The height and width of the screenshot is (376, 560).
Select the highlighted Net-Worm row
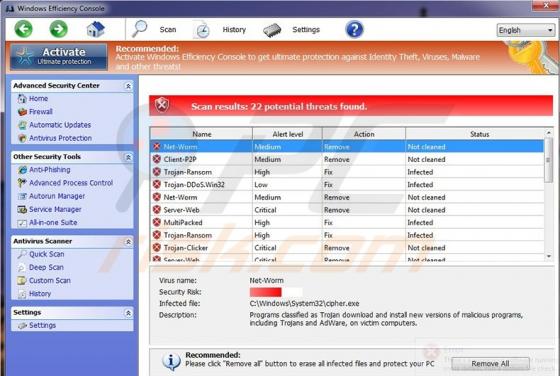click(x=347, y=147)
